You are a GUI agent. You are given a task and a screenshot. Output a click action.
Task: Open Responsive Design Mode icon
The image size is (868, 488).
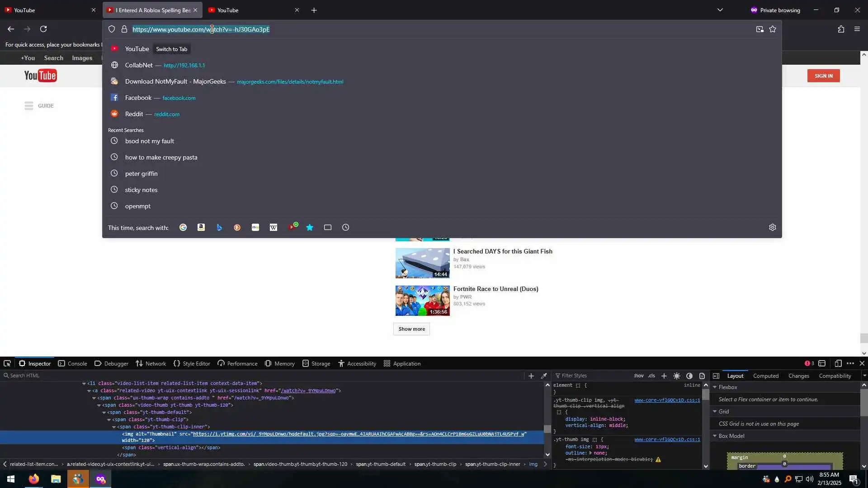[x=838, y=364]
